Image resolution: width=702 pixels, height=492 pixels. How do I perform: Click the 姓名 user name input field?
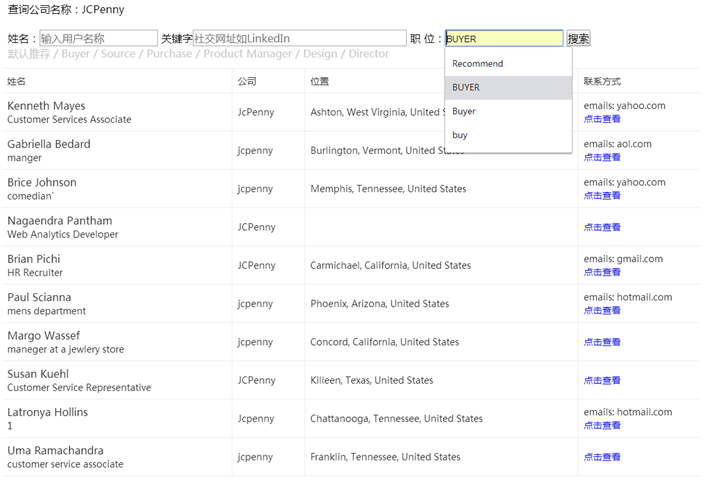click(98, 39)
